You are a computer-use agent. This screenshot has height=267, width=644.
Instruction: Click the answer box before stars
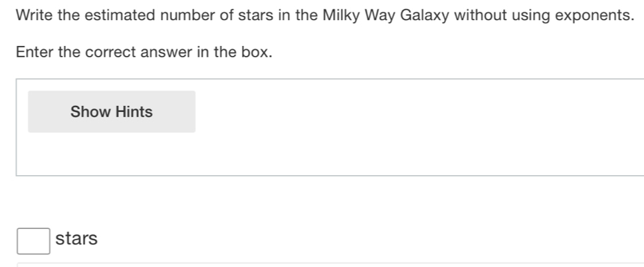[x=33, y=240]
